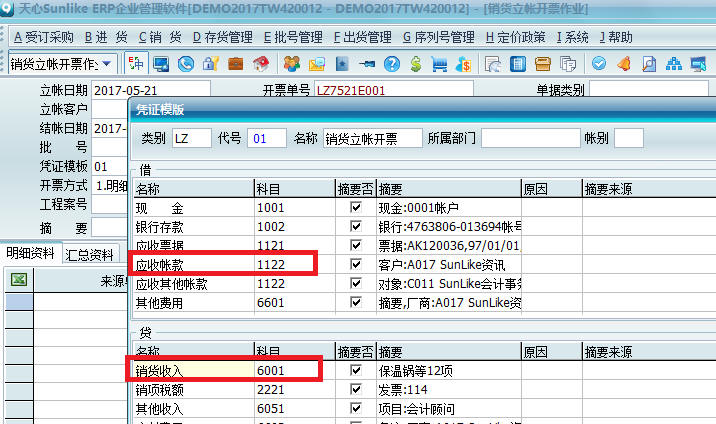This screenshot has height=424, width=716.
Task: Click the brown briefcase icon
Action: (x=236, y=64)
